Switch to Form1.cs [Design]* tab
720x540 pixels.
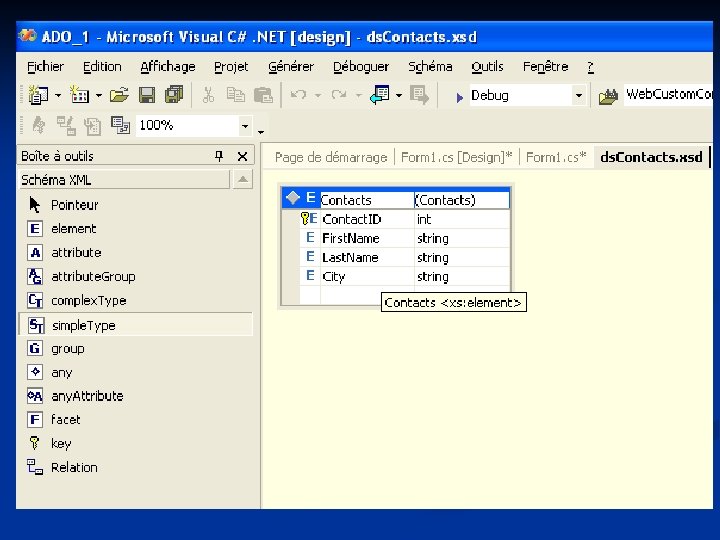tap(456, 158)
